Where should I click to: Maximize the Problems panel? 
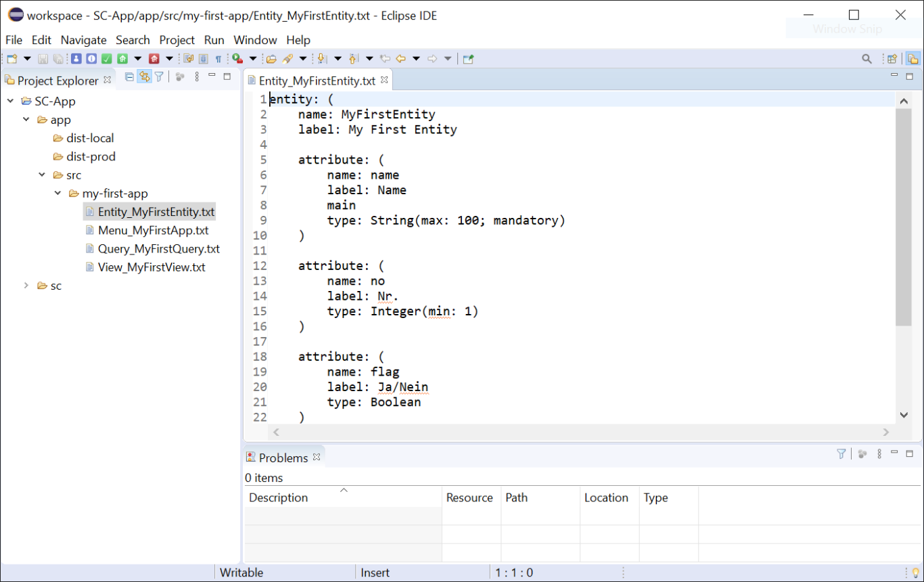click(x=910, y=453)
